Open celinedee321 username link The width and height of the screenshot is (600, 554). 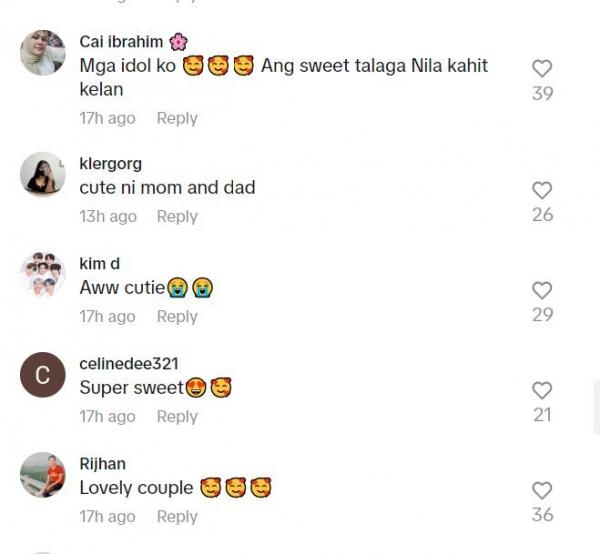tap(129, 364)
